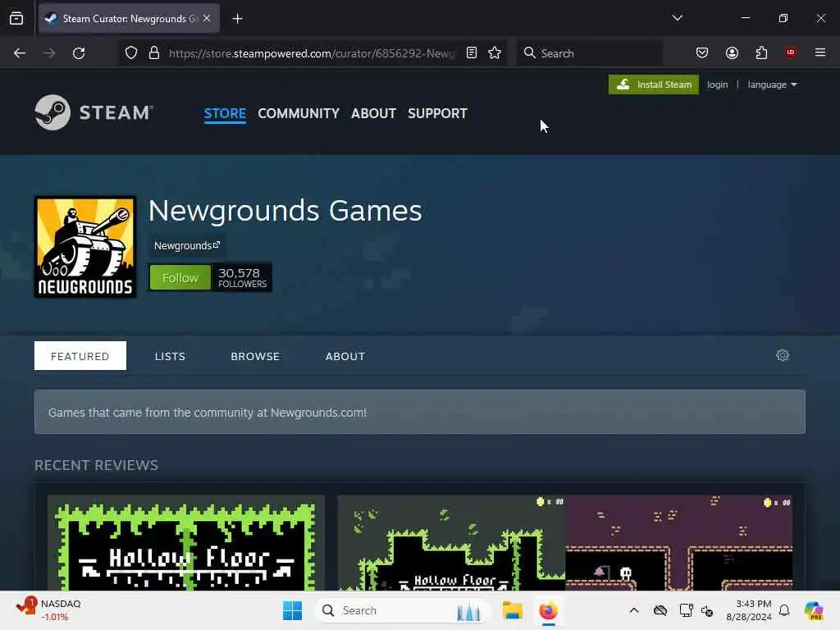Open the clock showing 3:43 PM
Image resolution: width=840 pixels, height=630 pixels.
click(x=748, y=610)
